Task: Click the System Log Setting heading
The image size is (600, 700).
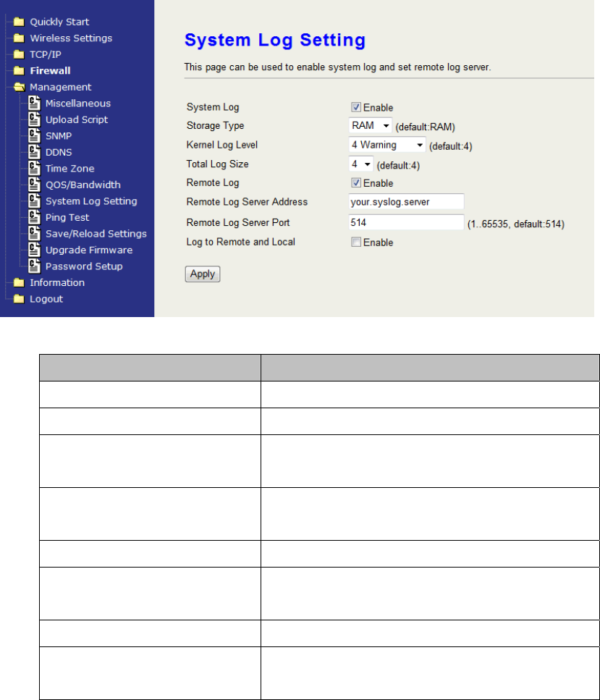Action: [275, 41]
